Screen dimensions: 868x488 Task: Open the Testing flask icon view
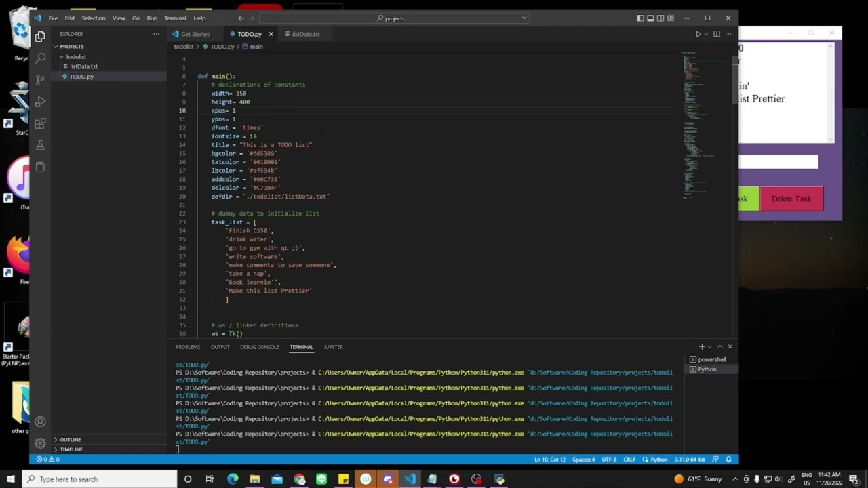(40, 145)
